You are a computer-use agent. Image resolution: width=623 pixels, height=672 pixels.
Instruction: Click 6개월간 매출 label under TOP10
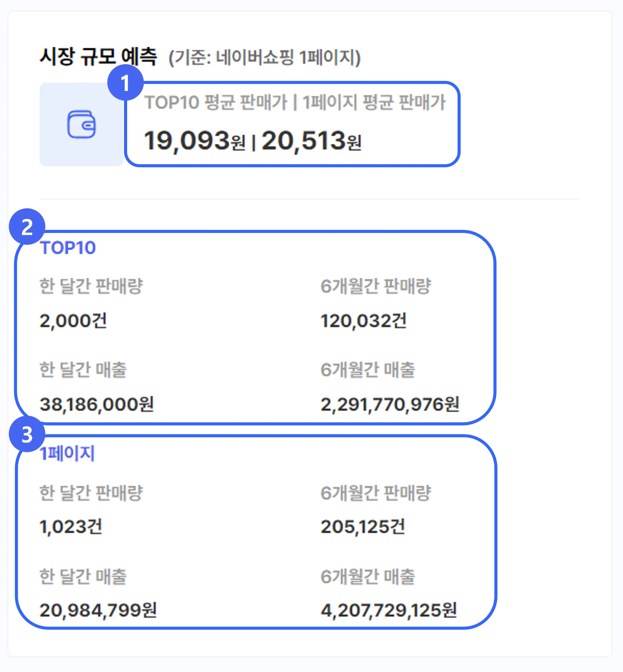(x=368, y=369)
